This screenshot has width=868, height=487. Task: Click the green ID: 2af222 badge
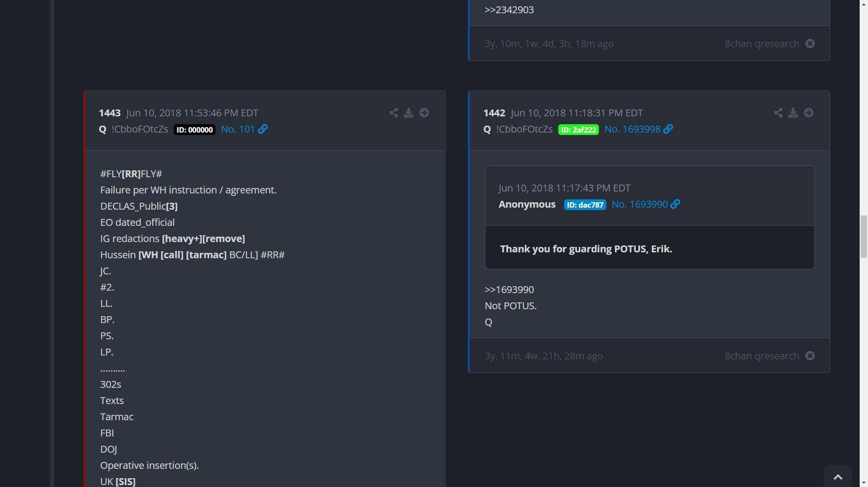coord(578,130)
